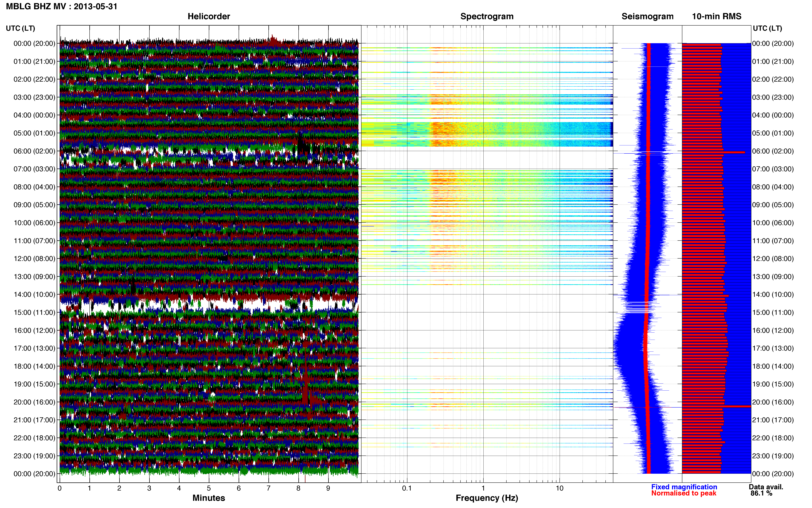Click right time label '22:00 (18:00)'

(773, 438)
